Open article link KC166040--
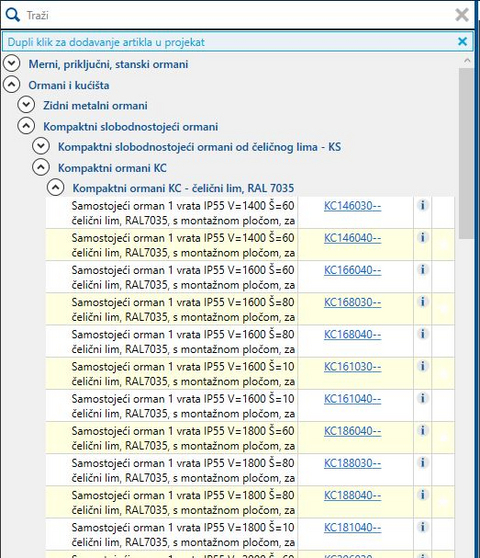This screenshot has width=480, height=558. [352, 270]
